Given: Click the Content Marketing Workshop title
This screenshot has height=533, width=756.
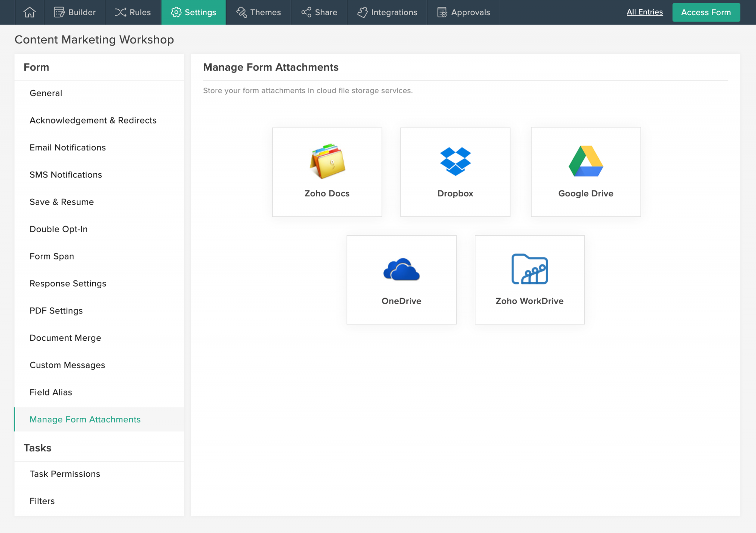Looking at the screenshot, I should click(94, 40).
